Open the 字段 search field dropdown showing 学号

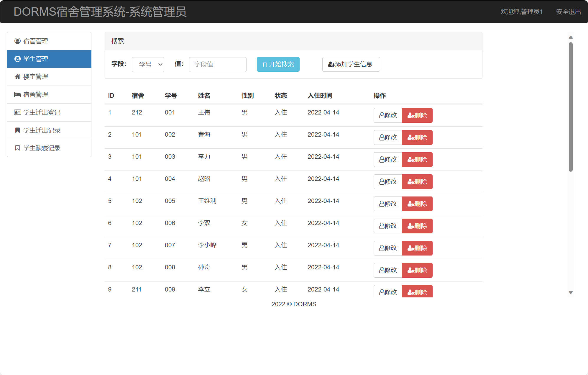coord(148,64)
